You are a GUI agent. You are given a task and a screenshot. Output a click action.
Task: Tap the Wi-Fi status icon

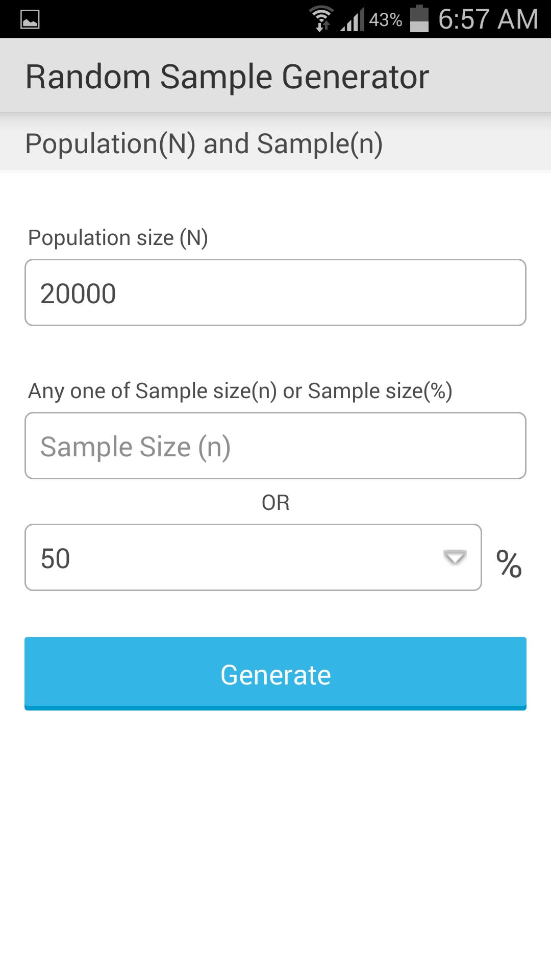(321, 19)
